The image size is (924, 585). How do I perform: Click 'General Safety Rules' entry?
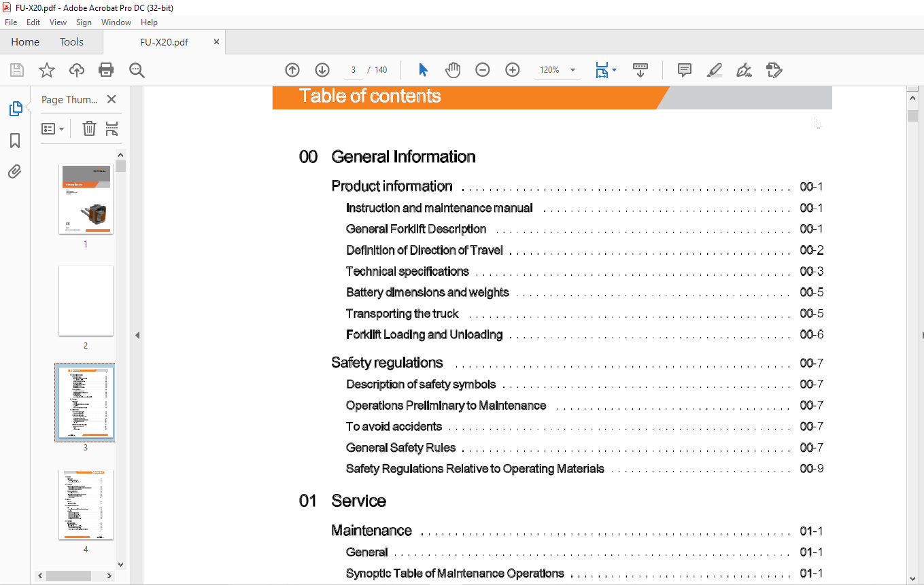[400, 448]
